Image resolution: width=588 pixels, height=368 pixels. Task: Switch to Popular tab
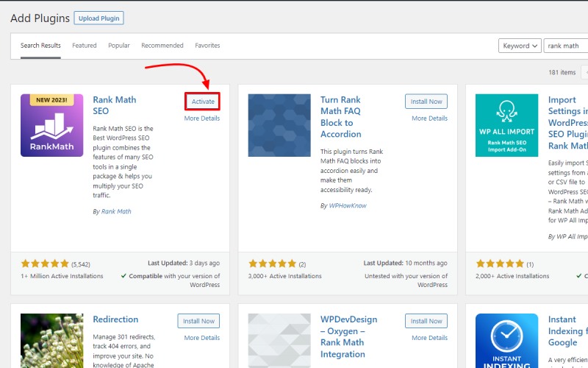(x=119, y=46)
